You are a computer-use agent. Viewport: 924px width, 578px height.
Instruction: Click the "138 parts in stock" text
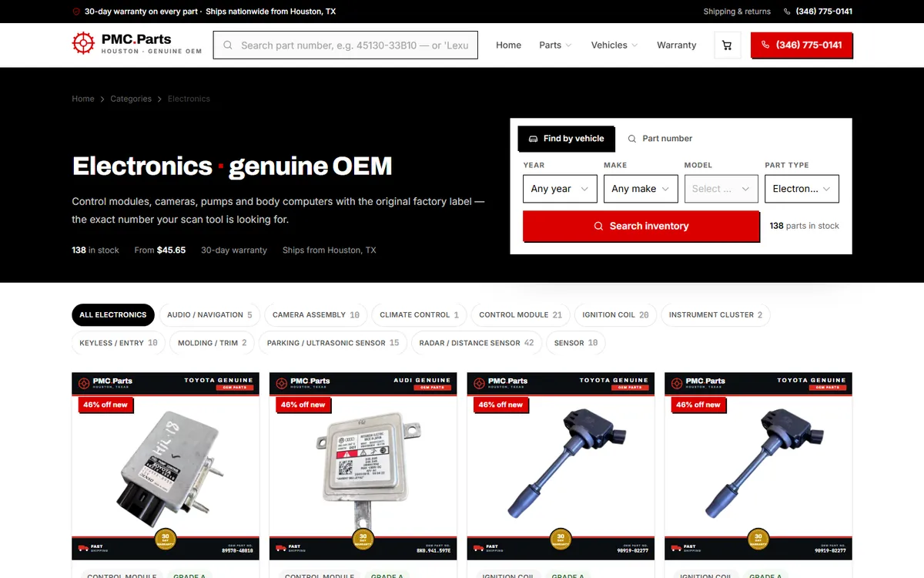[x=804, y=226]
